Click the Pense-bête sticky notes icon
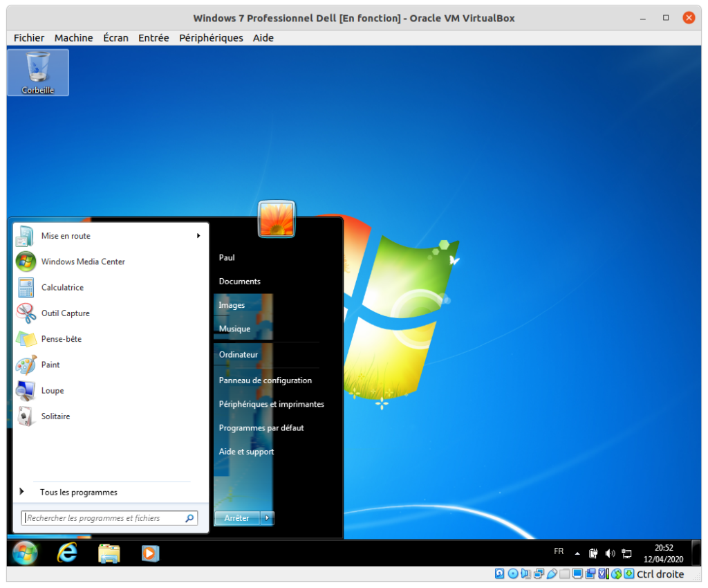Screen dimensions: 708x588 26,339
